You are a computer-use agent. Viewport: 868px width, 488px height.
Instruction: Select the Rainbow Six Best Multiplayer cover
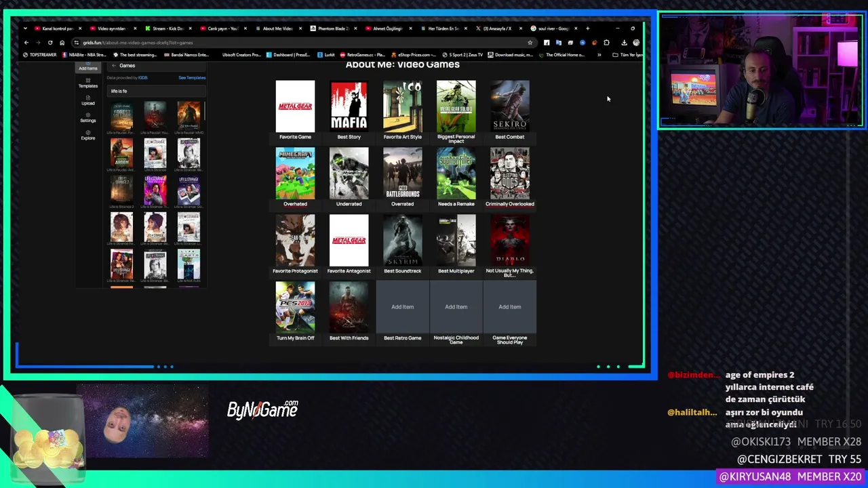pos(456,240)
